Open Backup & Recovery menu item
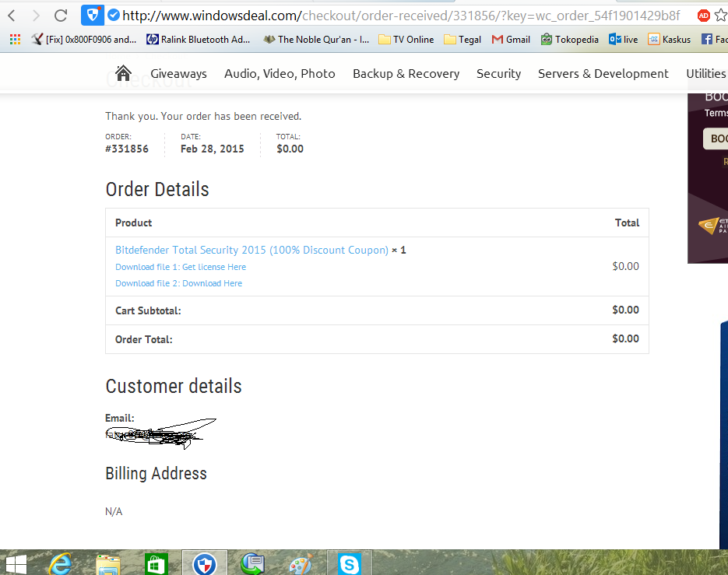This screenshot has width=728, height=575. [x=406, y=74]
